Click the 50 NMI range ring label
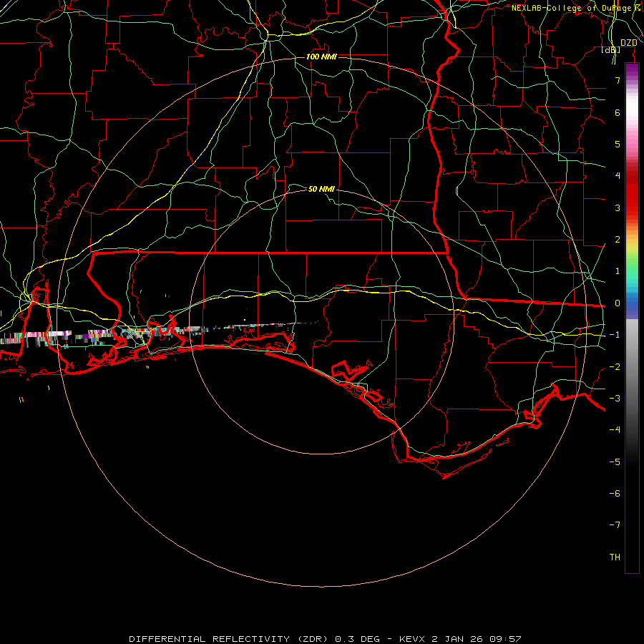Image resolution: width=644 pixels, height=644 pixels. click(x=321, y=189)
